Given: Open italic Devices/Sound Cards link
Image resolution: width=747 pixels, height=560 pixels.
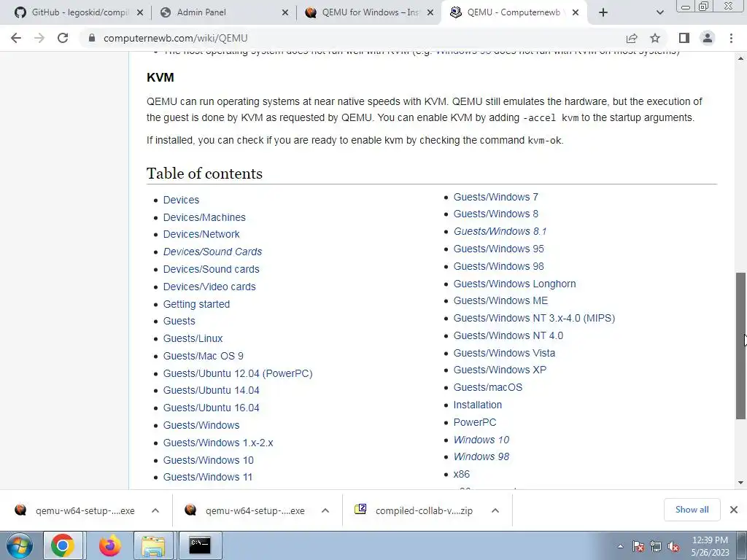Looking at the screenshot, I should (x=212, y=252).
